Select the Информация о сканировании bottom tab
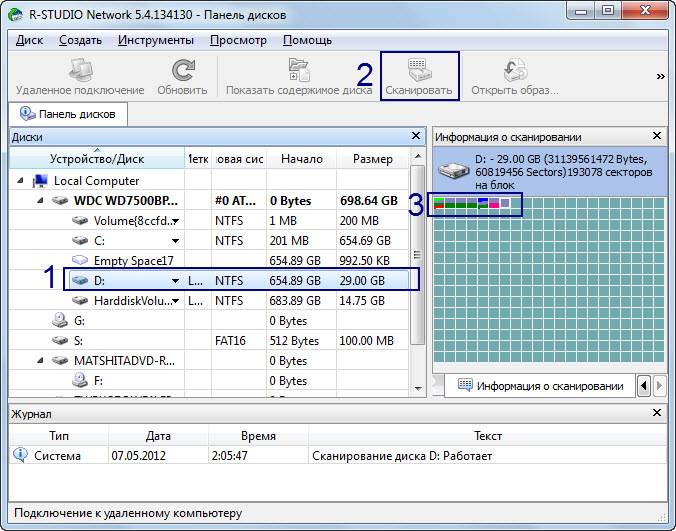The image size is (676, 531). (x=540, y=386)
